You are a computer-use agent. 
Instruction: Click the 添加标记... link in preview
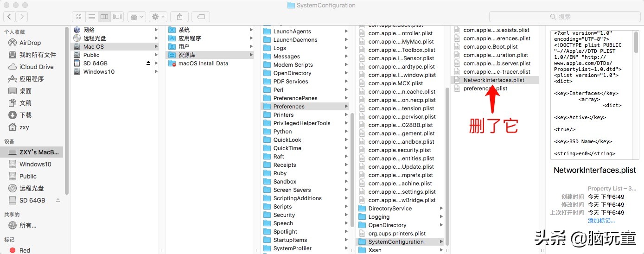601,221
